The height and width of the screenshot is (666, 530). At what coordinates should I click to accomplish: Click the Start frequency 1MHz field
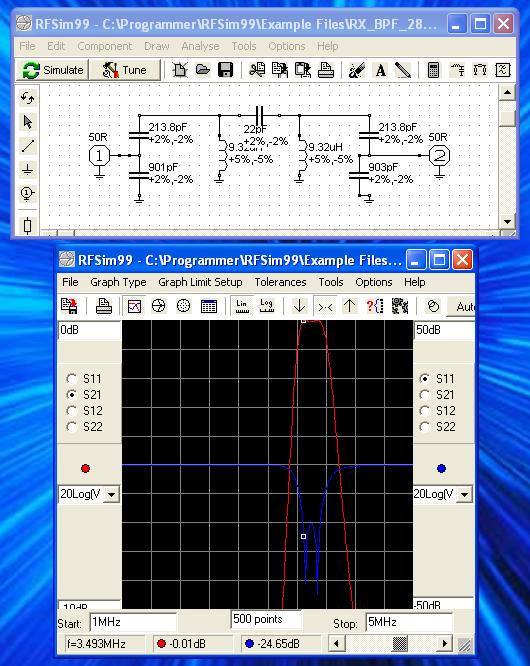[x=133, y=623]
